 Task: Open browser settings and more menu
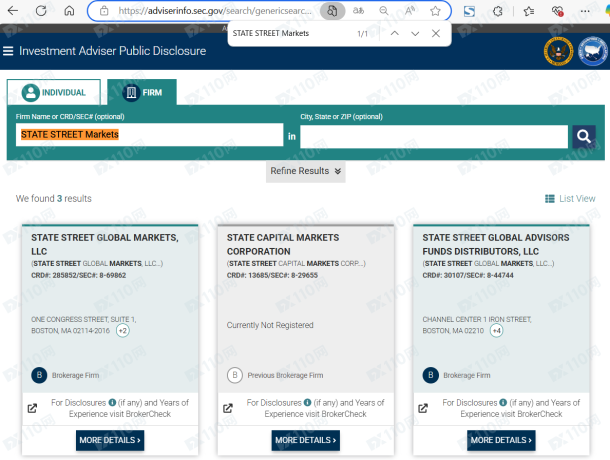click(585, 11)
